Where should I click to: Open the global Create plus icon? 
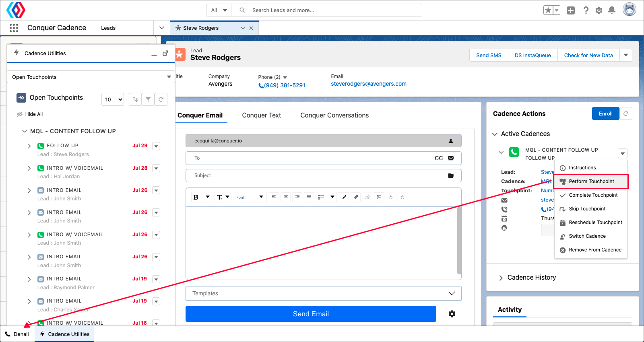click(x=571, y=10)
